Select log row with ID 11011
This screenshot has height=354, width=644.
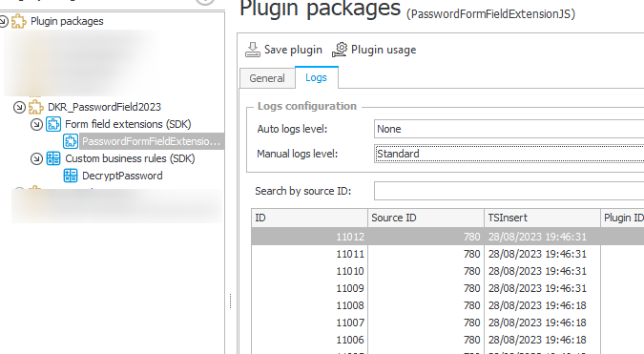click(x=447, y=254)
